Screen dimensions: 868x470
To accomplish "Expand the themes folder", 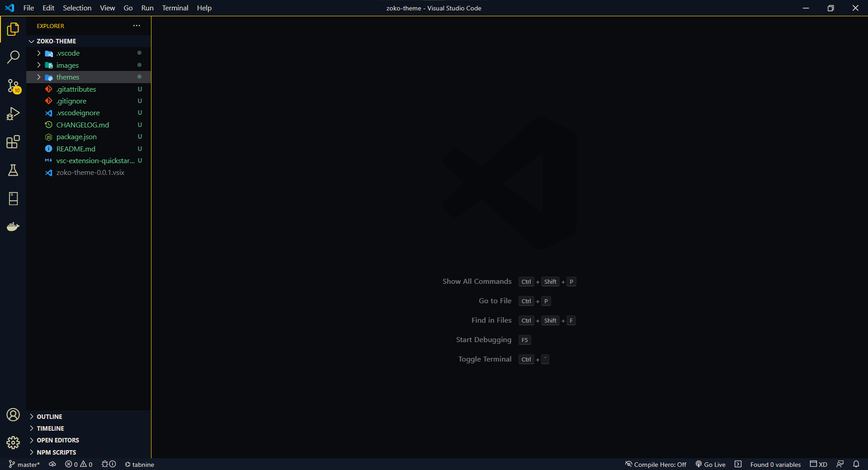I will click(89, 77).
